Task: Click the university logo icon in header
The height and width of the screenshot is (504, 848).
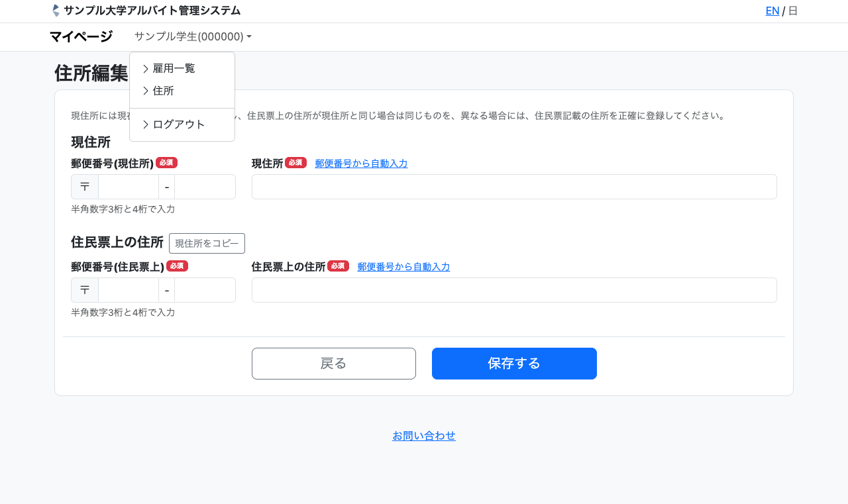Action: [56, 11]
